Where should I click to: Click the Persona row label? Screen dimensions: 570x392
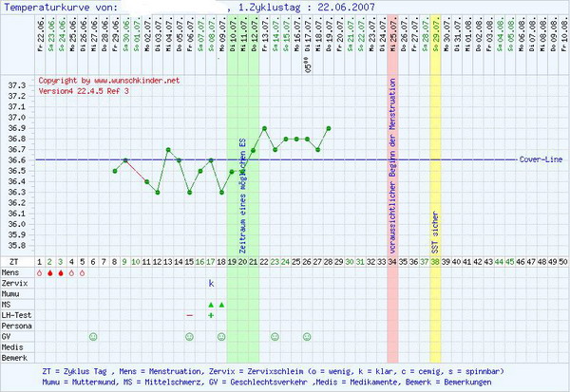tap(15, 326)
